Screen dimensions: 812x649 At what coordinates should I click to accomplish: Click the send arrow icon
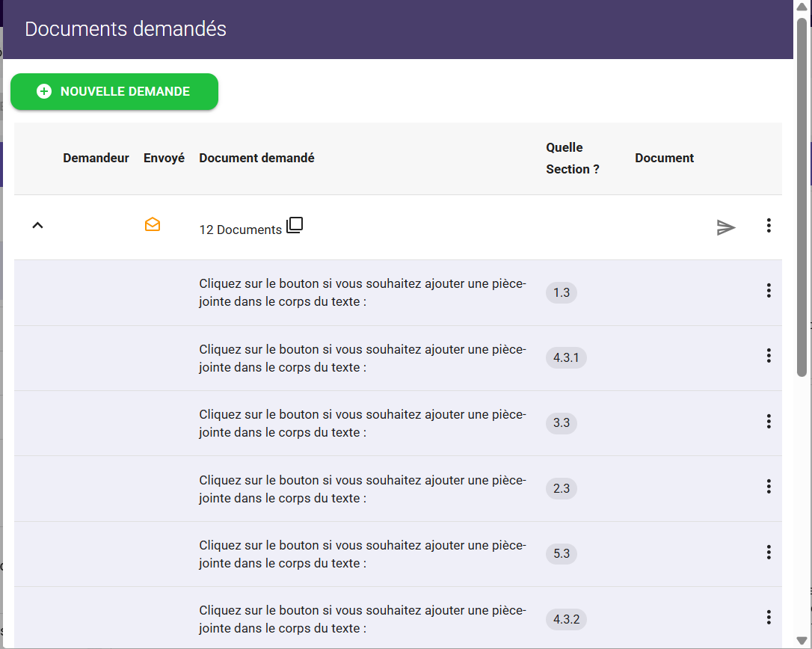click(x=726, y=227)
